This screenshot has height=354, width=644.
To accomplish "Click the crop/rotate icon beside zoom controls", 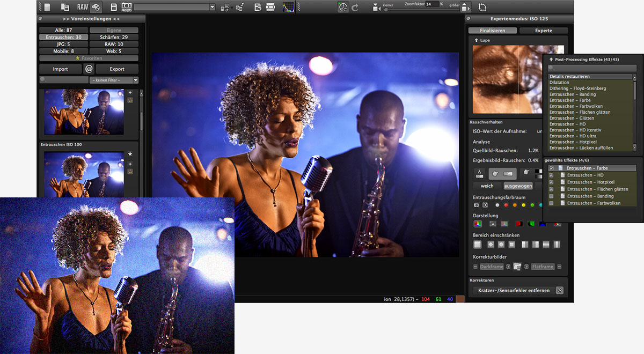I will pyautogui.click(x=482, y=7).
